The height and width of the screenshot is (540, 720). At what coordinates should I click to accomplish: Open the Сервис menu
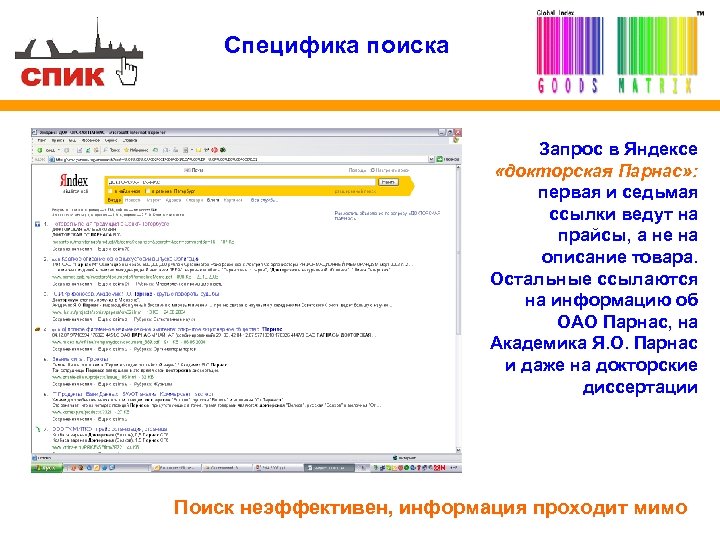(x=112, y=141)
